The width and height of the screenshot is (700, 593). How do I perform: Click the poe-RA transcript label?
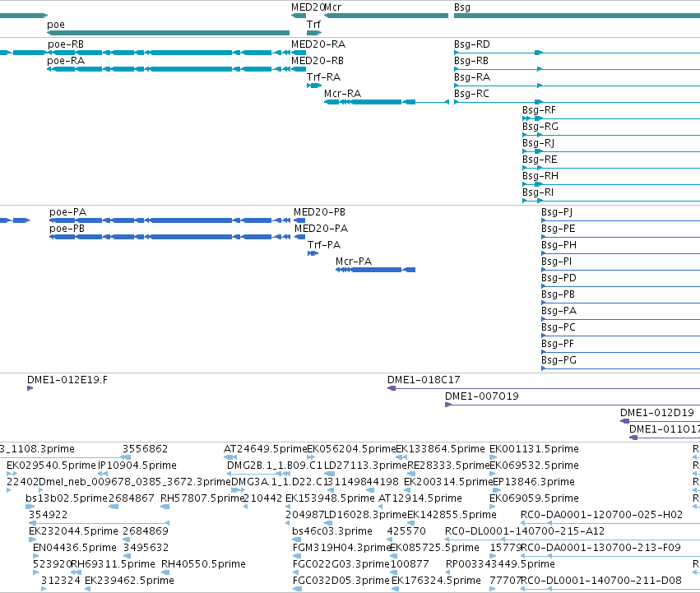[66, 61]
